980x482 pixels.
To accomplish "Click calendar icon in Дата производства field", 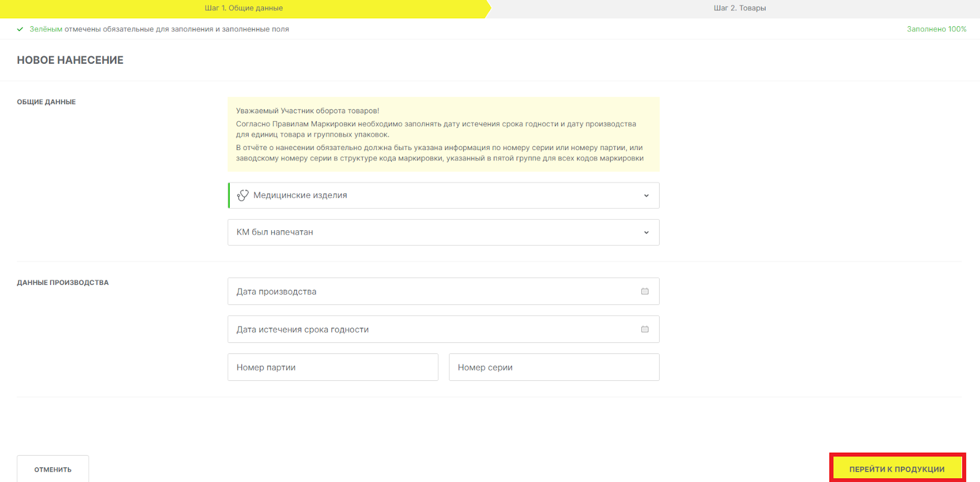I will click(645, 292).
